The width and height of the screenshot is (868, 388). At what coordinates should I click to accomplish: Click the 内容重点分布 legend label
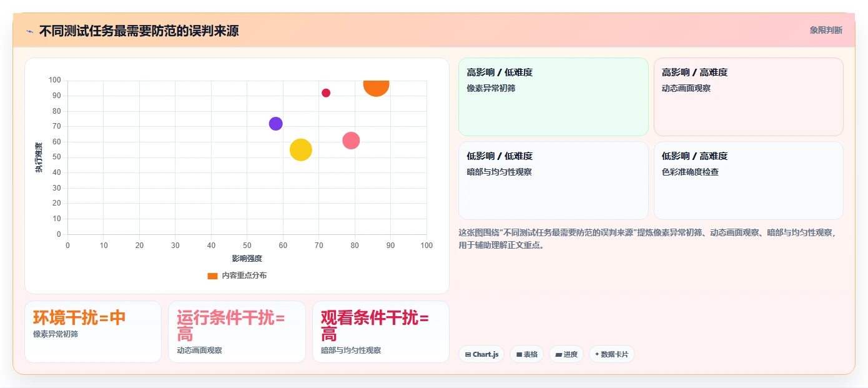click(244, 276)
